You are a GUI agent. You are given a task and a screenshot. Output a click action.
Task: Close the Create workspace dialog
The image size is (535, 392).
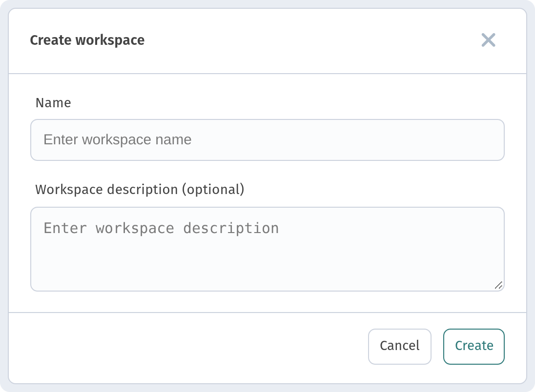pos(488,40)
